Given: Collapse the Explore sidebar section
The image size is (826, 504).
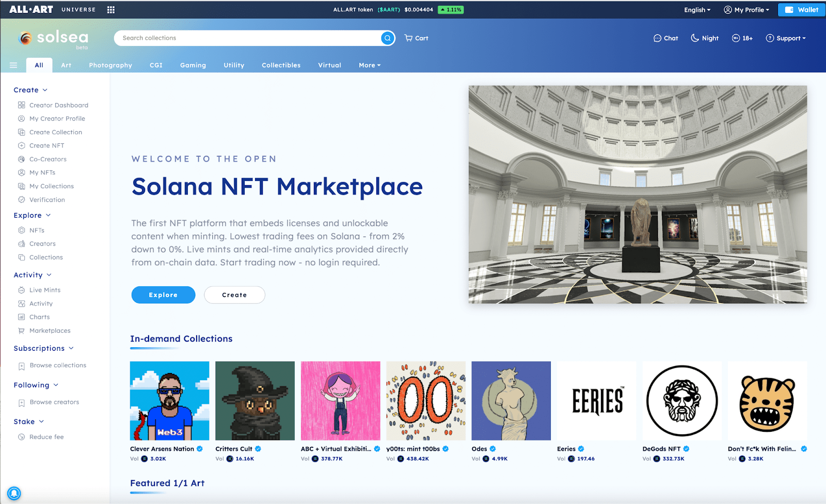Looking at the screenshot, I should (32, 215).
